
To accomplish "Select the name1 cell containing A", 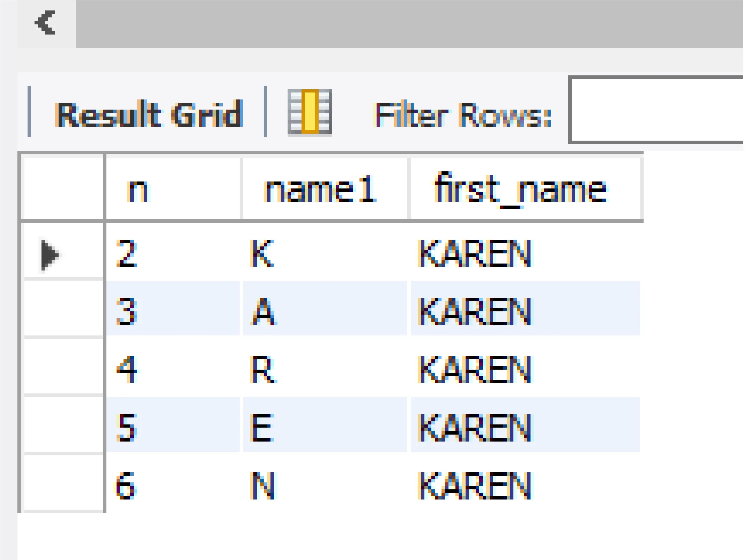I will (324, 311).
